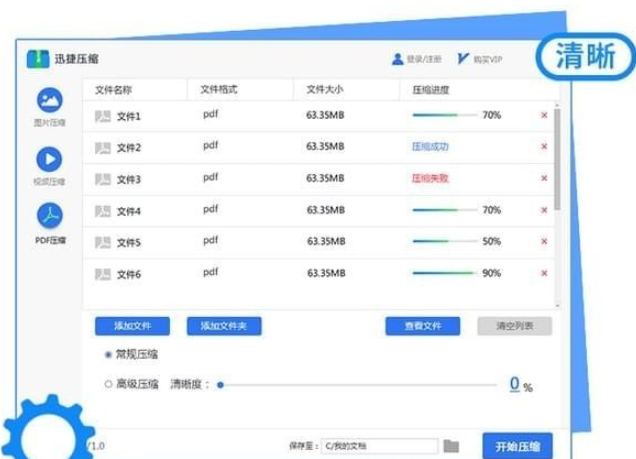This screenshot has height=459, width=636.
Task: Click the 清晰度 slider handle
Action: [220, 385]
